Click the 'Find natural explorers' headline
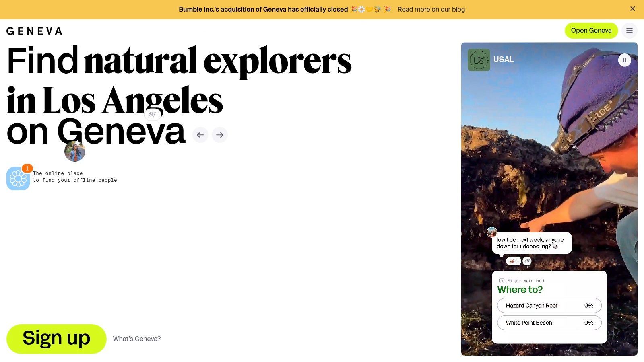644x362 pixels. tap(179, 61)
